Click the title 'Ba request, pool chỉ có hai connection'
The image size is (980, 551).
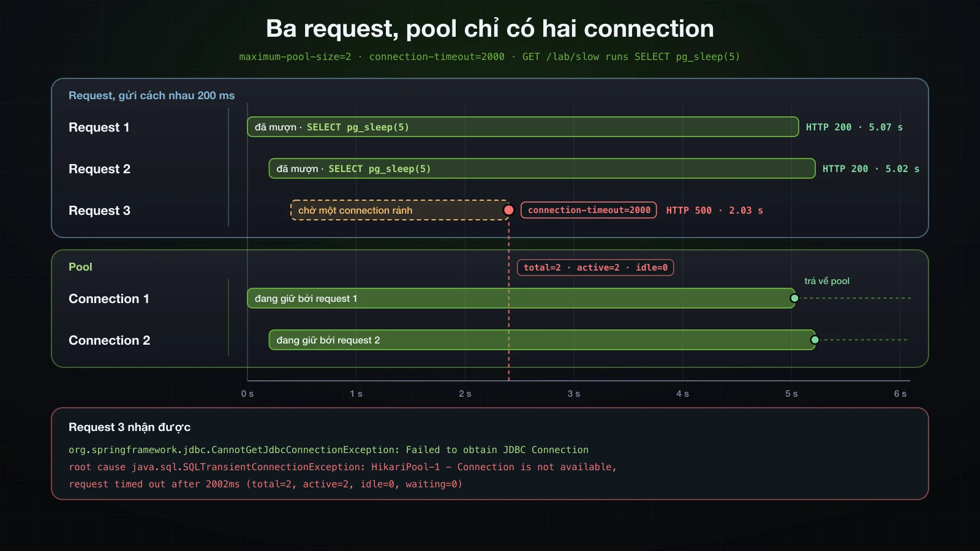click(490, 29)
